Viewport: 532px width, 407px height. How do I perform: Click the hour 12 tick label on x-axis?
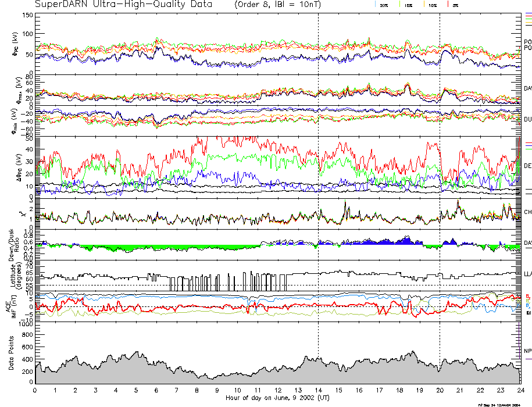pos(278,390)
